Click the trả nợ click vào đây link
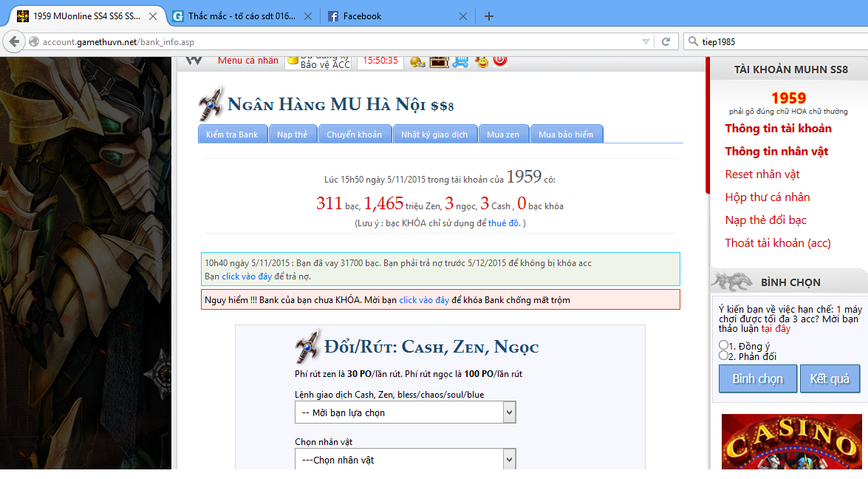868x479 pixels. (x=246, y=276)
